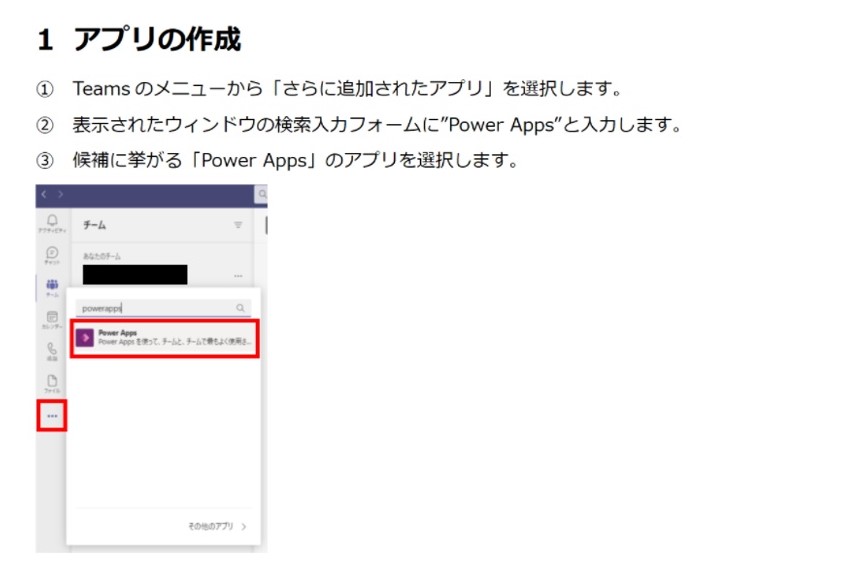
Task: Open the Activity bell icon in sidebar
Action: pos(51,221)
